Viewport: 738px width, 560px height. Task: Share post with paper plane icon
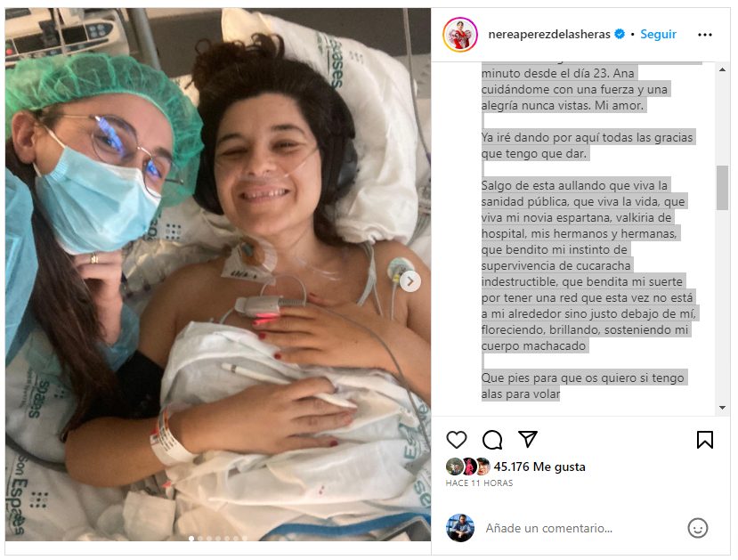528,439
